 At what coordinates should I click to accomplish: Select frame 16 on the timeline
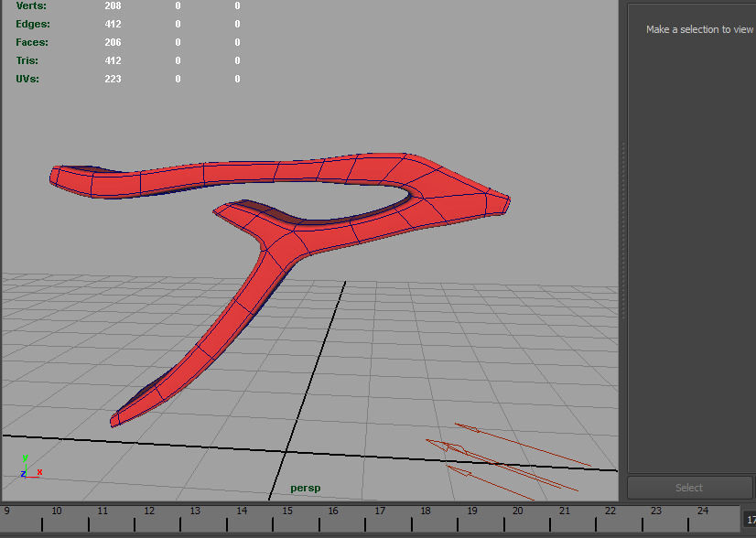pyautogui.click(x=333, y=510)
